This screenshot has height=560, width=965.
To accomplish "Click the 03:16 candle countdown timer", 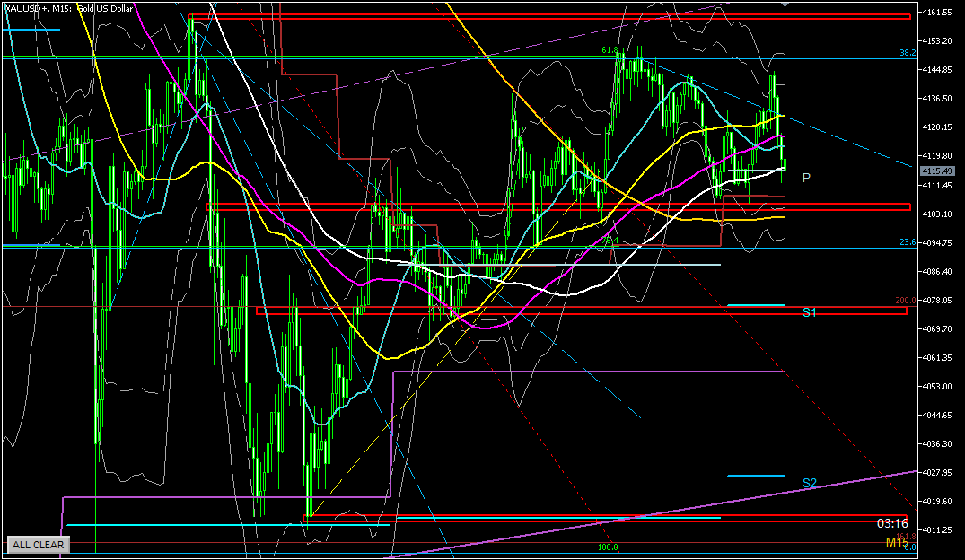I will (892, 523).
